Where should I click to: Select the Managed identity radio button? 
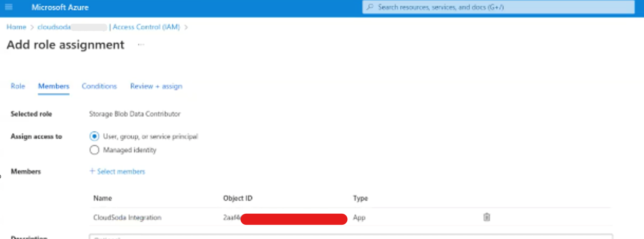pyautogui.click(x=94, y=150)
